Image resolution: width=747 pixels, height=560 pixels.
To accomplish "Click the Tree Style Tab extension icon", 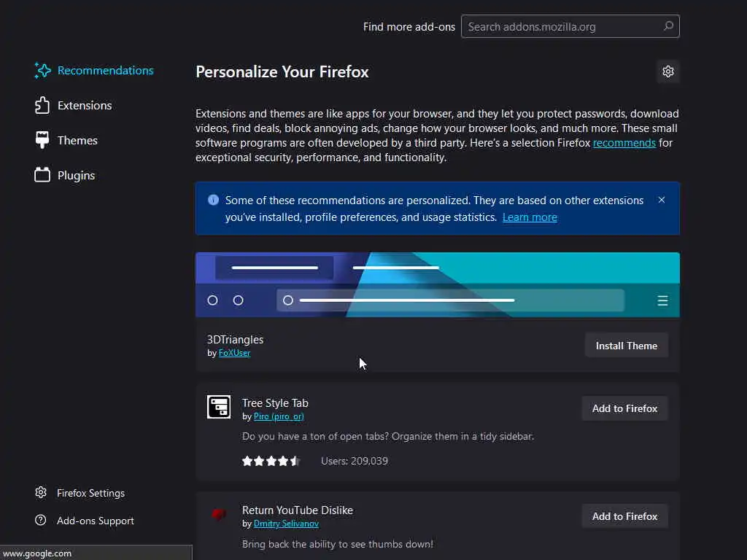I will (x=219, y=407).
